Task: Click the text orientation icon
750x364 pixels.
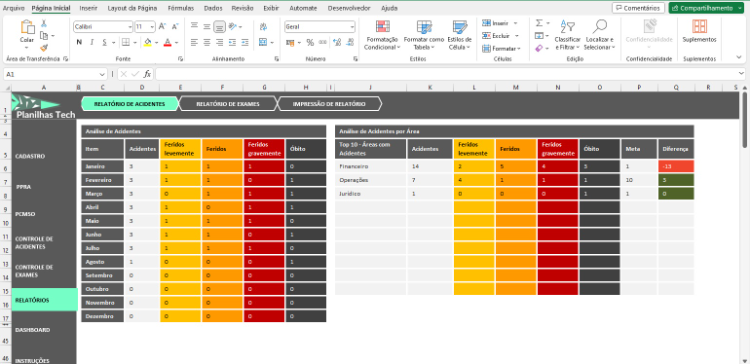Action: pyautogui.click(x=232, y=27)
